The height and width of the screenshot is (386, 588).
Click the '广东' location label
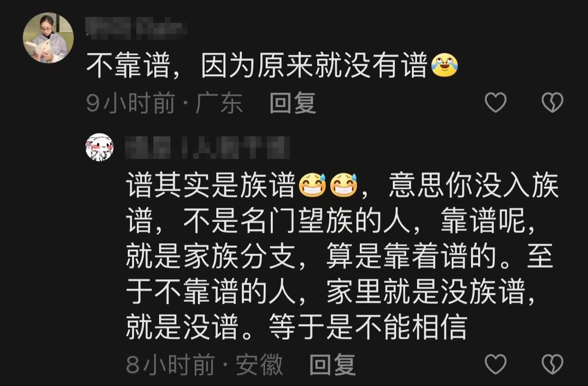click(219, 103)
